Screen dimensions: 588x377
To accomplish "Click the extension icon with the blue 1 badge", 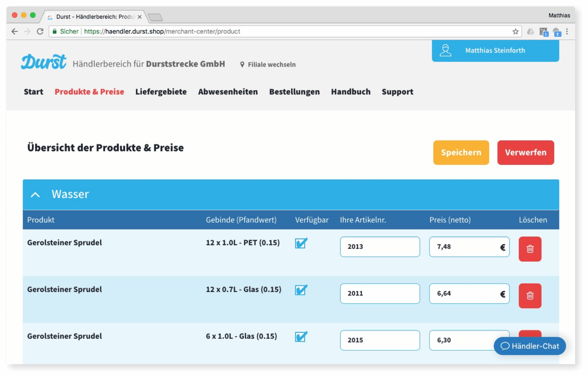I will click(544, 32).
